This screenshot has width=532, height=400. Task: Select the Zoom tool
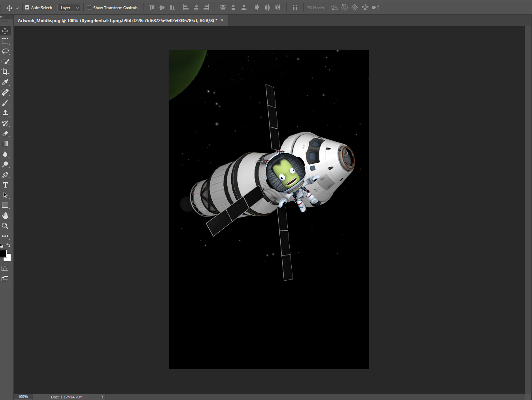coord(5,226)
